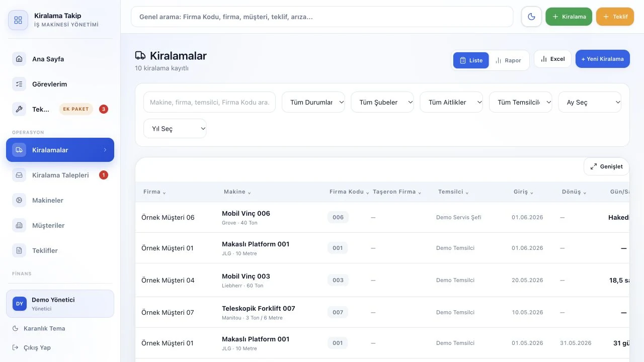The height and width of the screenshot is (362, 644).
Task: Open the Tüm Temsilciler dropdown
Action: 521,102
